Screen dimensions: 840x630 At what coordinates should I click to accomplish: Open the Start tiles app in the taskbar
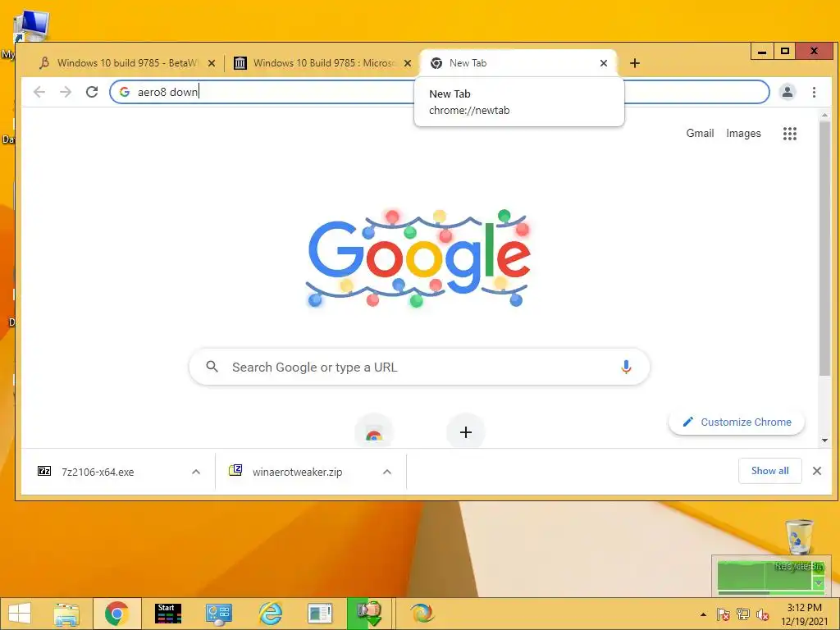167,614
